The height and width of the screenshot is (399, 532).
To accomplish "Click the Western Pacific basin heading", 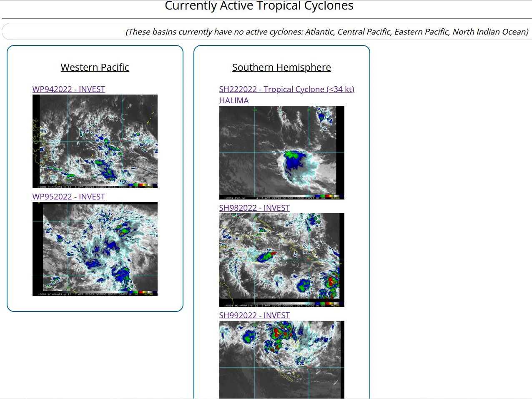I will (95, 67).
